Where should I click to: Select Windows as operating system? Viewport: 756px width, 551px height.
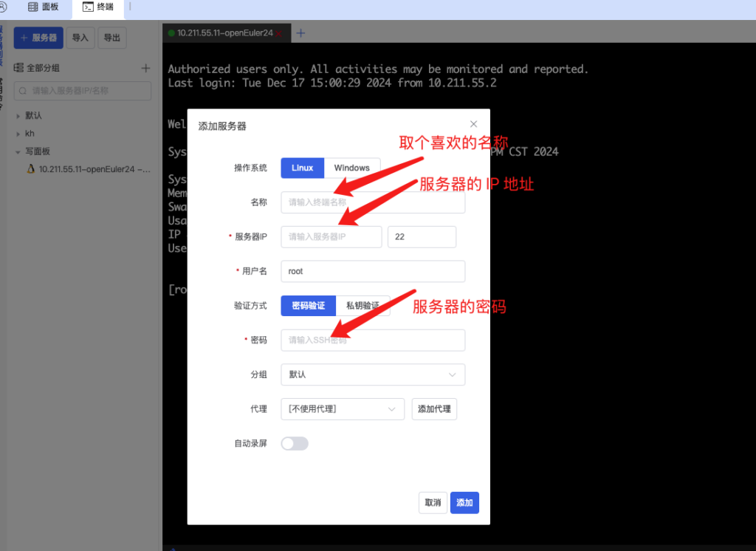[351, 168]
